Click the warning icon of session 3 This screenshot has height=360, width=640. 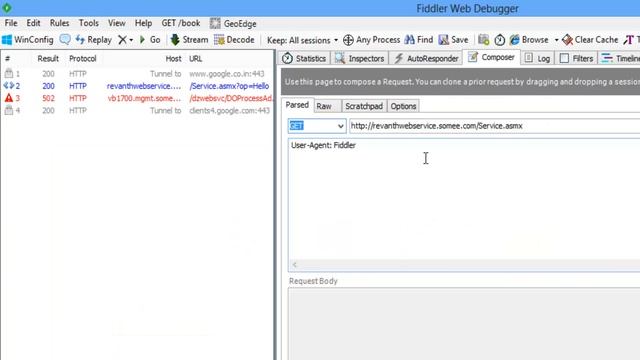click(9, 98)
